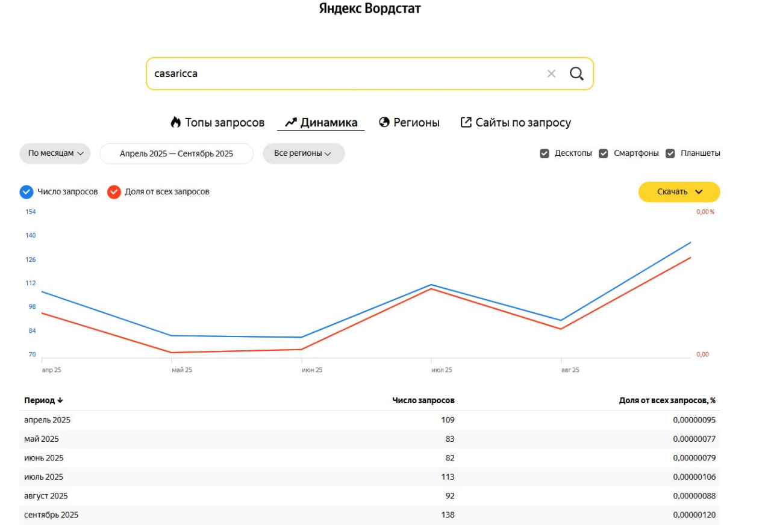Open the Сайты по запросу tab
771x532 pixels.
pos(523,123)
